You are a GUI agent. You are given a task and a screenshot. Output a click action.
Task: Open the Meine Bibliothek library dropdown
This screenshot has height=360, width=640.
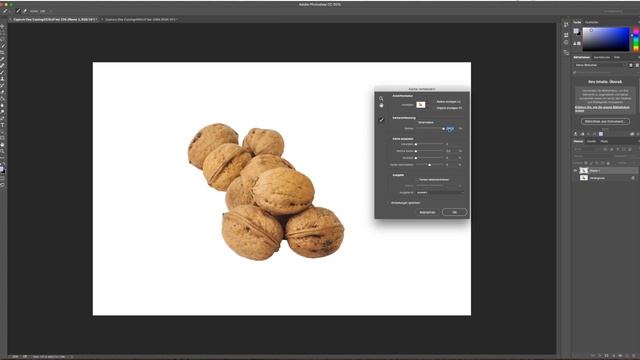600,65
